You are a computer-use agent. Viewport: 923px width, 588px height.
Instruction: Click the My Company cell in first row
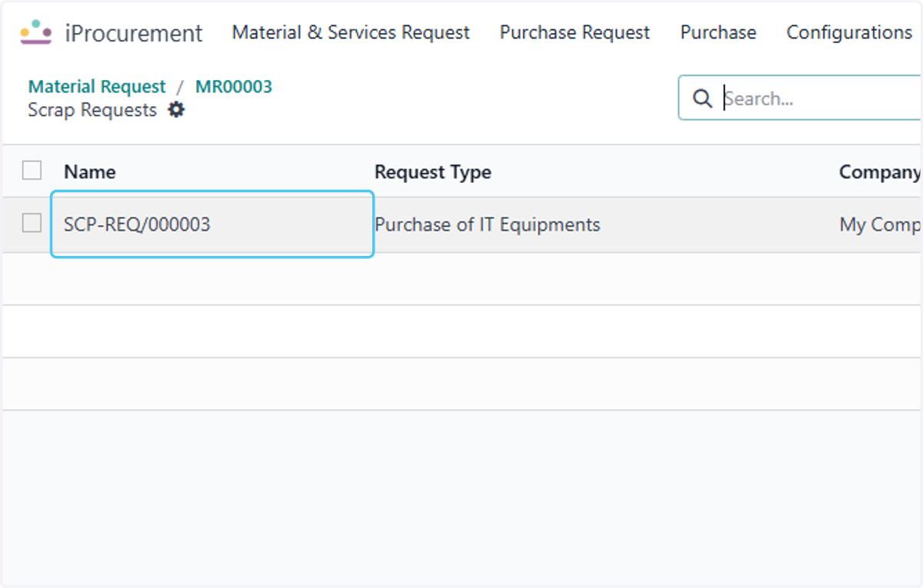881,224
